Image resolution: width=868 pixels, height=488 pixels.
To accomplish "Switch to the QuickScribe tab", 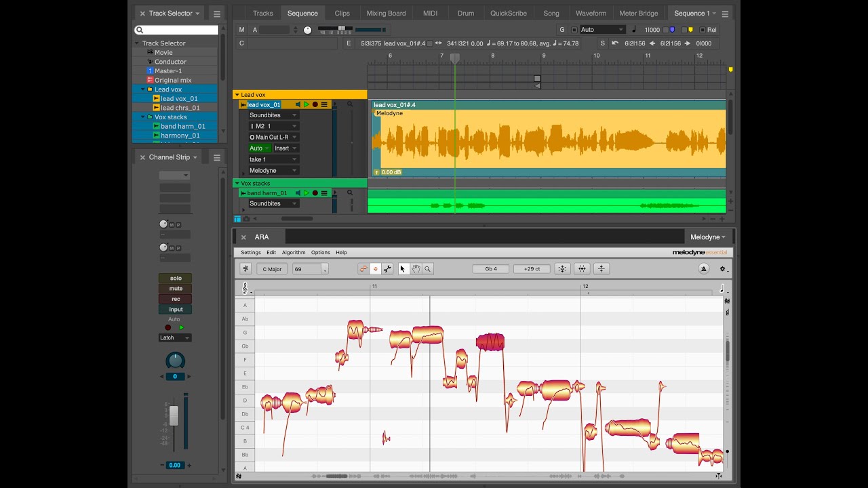I will pyautogui.click(x=509, y=14).
